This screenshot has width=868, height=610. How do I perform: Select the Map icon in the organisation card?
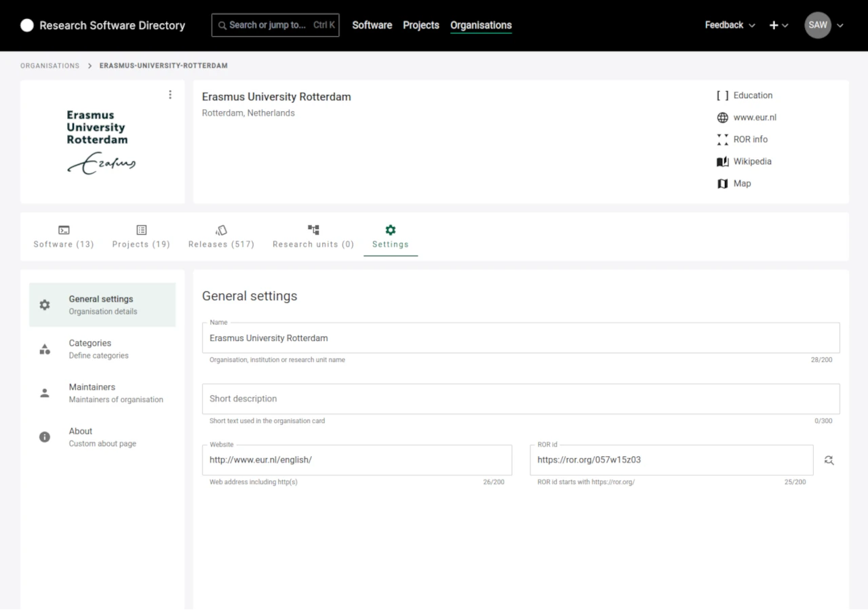coord(722,183)
